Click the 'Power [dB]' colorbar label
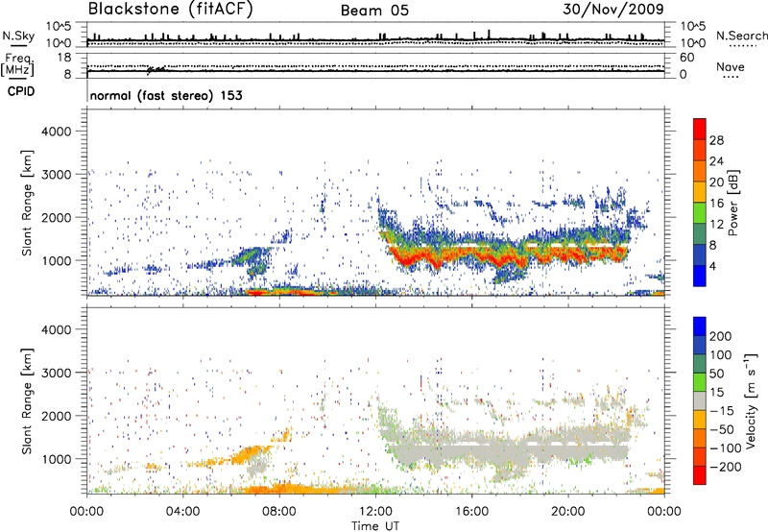The width and height of the screenshot is (768, 532). click(732, 203)
